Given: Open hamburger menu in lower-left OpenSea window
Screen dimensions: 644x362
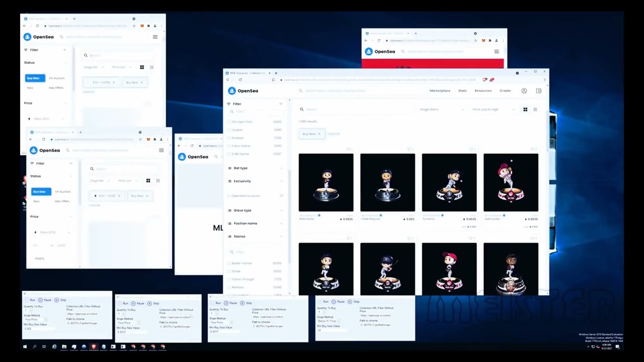Looking at the screenshot, I should 161,150.
